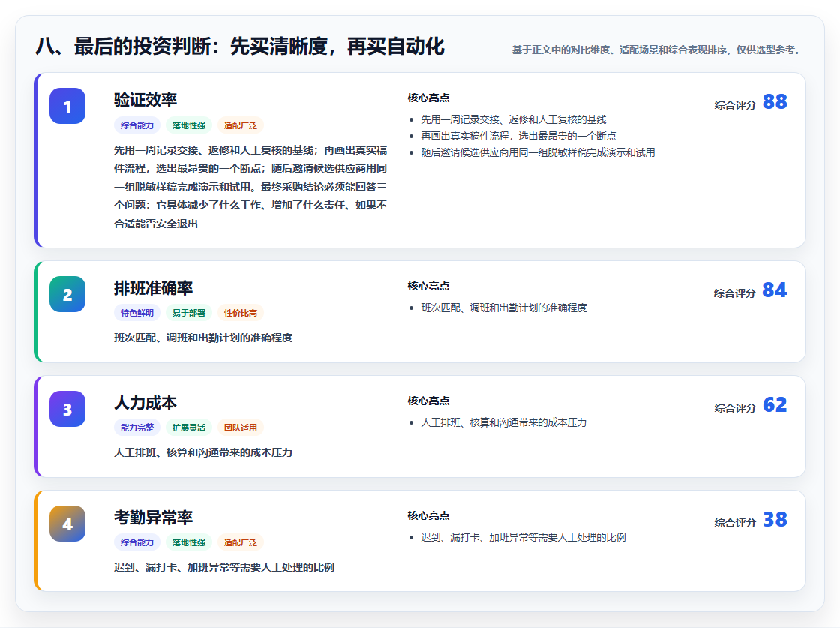Select the 易于部署 tag
Image resolution: width=840 pixels, height=628 pixels.
[x=188, y=313]
